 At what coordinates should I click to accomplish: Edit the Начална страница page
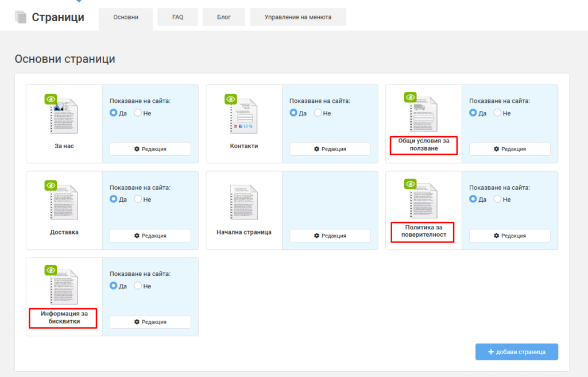[330, 236]
